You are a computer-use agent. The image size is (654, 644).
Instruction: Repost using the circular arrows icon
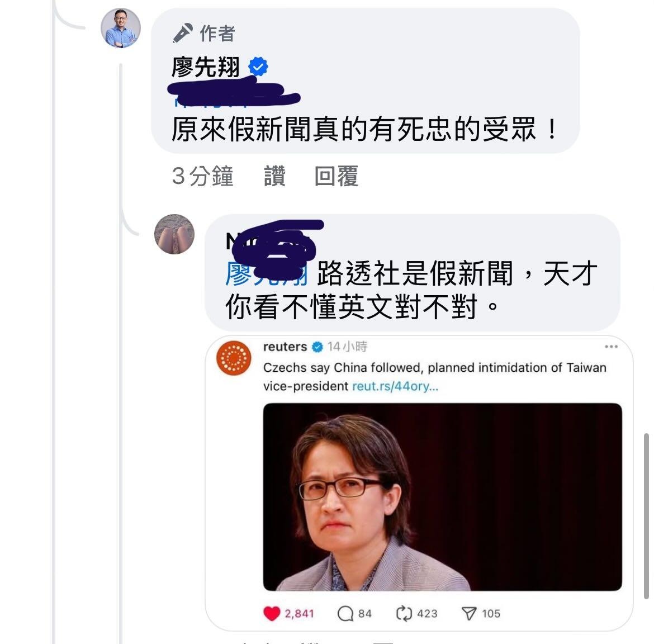tap(404, 614)
